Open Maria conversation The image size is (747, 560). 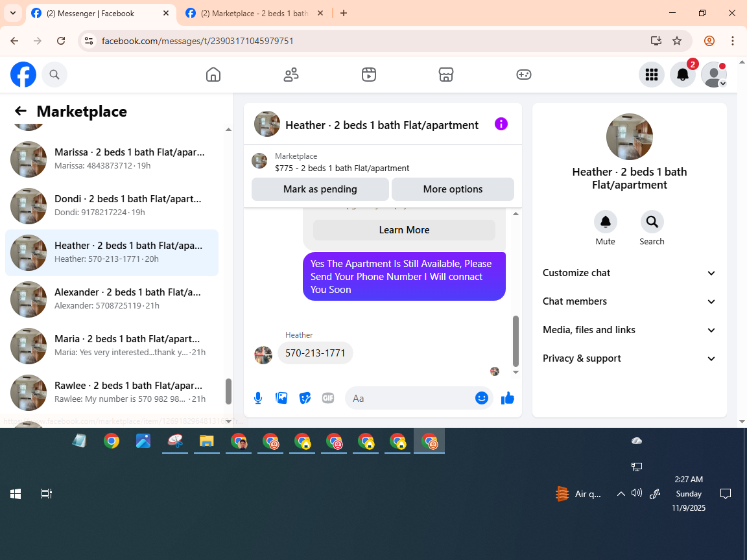click(112, 345)
